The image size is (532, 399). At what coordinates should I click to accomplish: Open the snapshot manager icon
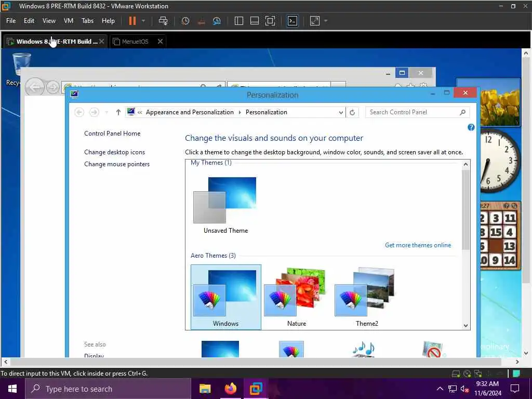(x=217, y=21)
